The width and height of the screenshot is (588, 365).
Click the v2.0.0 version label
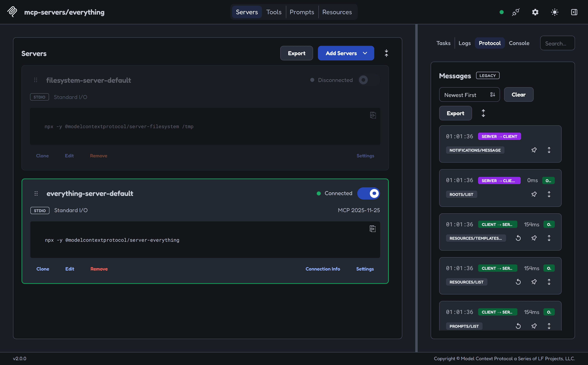pos(20,358)
